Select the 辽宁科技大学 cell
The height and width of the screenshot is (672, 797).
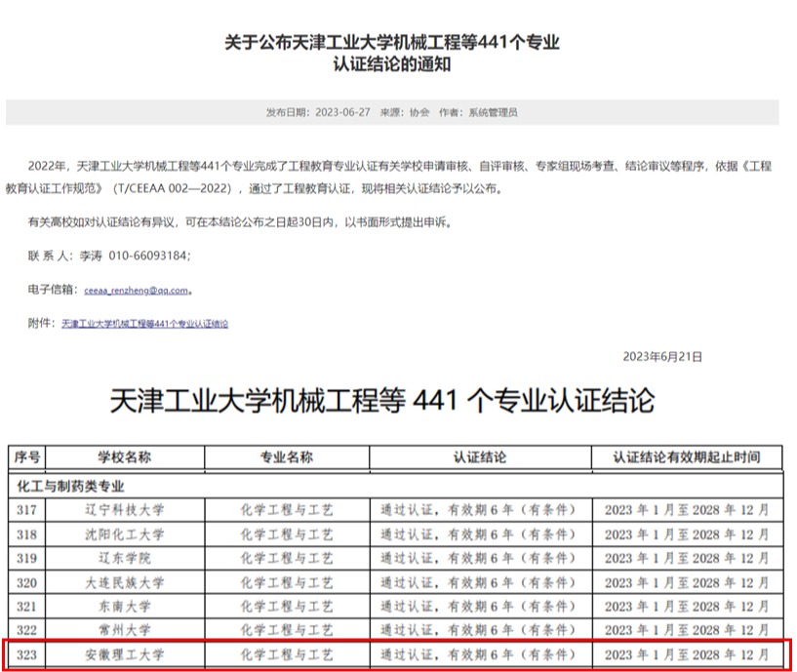tap(124, 509)
